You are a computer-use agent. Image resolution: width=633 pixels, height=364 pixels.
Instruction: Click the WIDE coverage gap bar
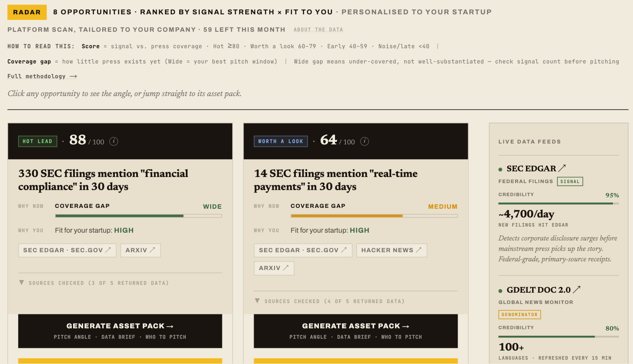[138, 216]
